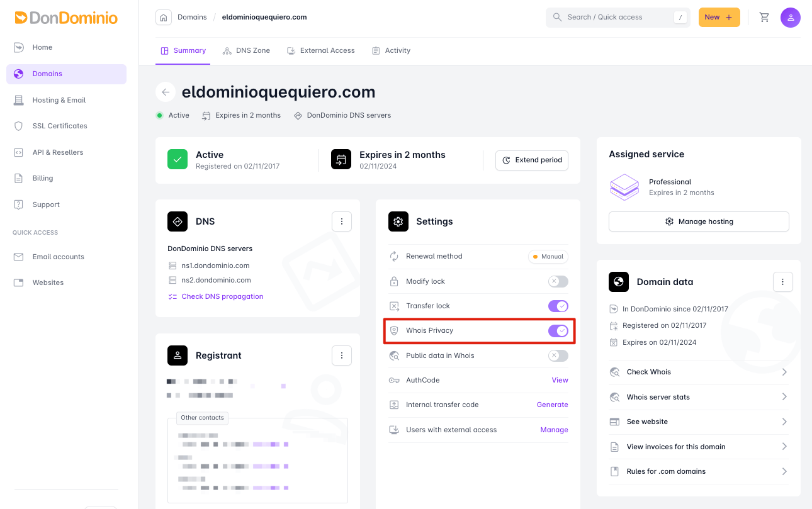Open the home breadcrumb icon
The height and width of the screenshot is (509, 812).
[x=164, y=18]
